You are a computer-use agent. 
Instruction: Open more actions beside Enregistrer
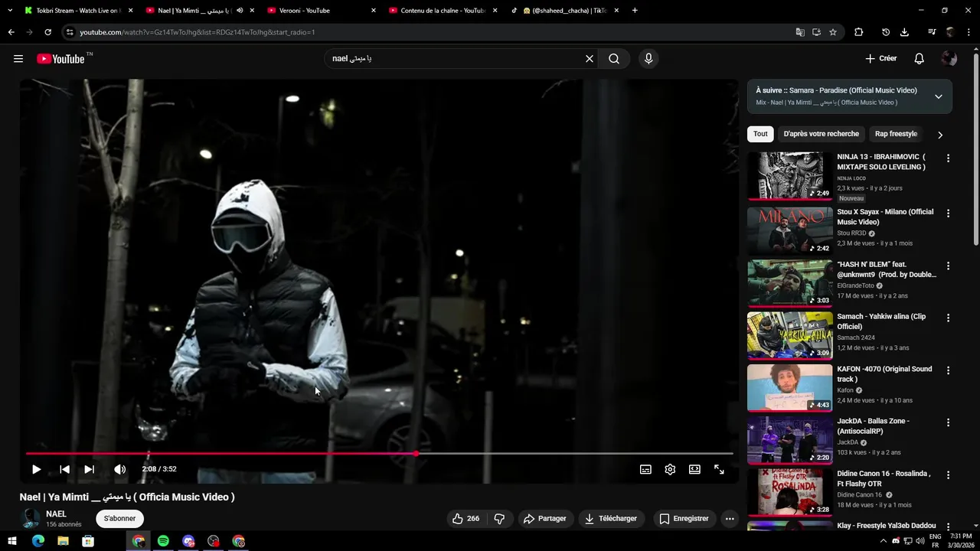(x=730, y=519)
